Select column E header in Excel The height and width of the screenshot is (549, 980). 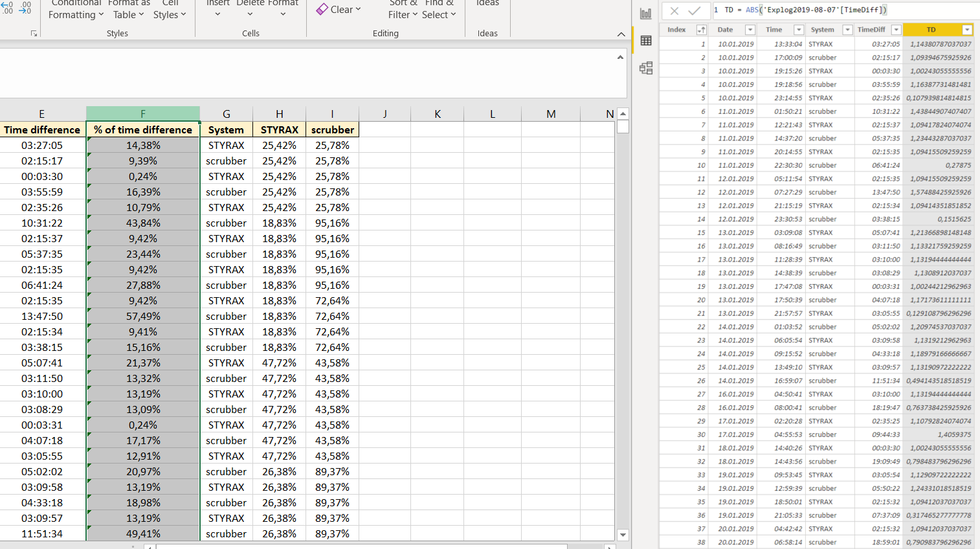click(42, 114)
